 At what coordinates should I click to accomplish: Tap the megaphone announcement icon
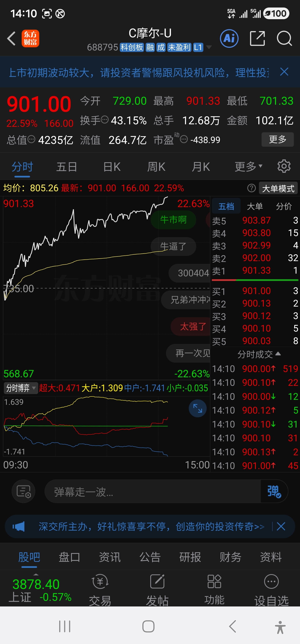(19, 527)
